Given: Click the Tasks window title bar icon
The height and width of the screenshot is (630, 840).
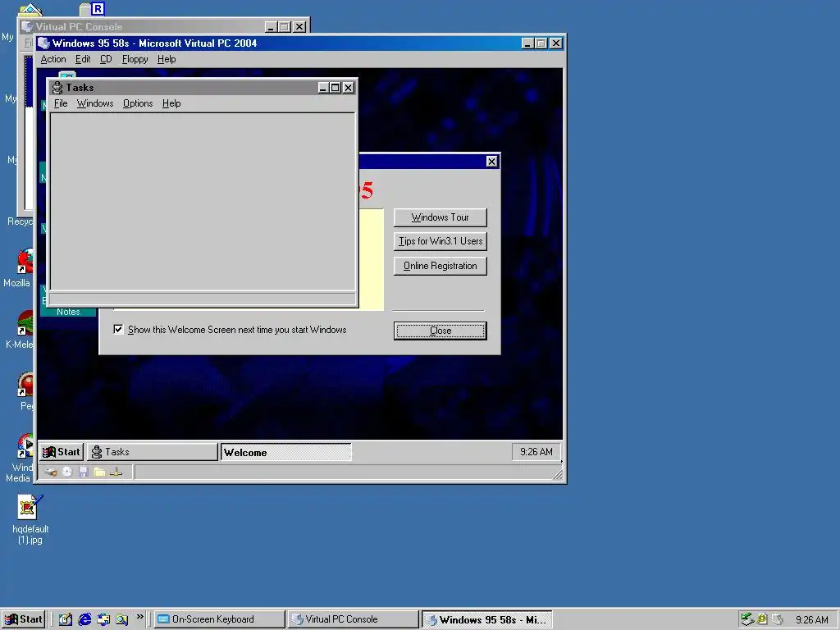Looking at the screenshot, I should pyautogui.click(x=57, y=87).
